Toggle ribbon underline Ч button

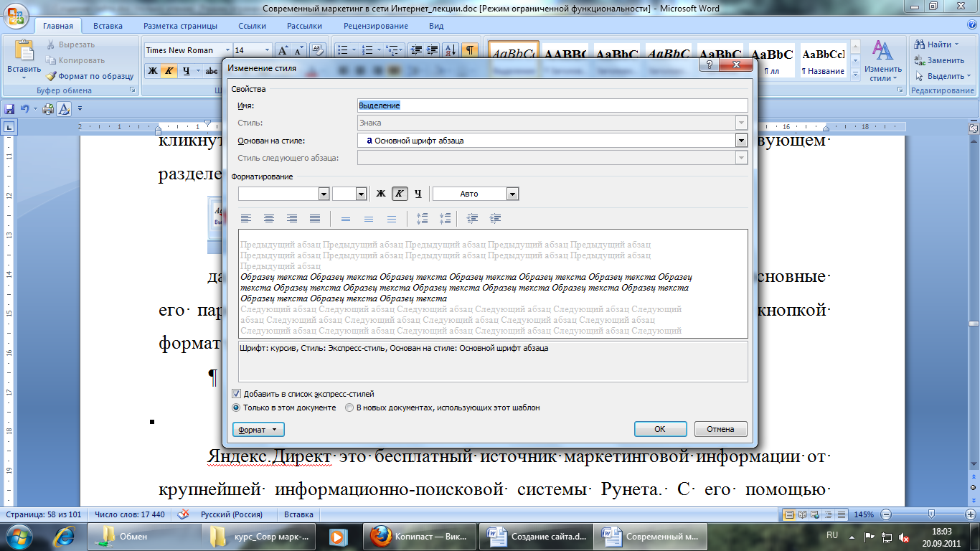[x=186, y=70]
